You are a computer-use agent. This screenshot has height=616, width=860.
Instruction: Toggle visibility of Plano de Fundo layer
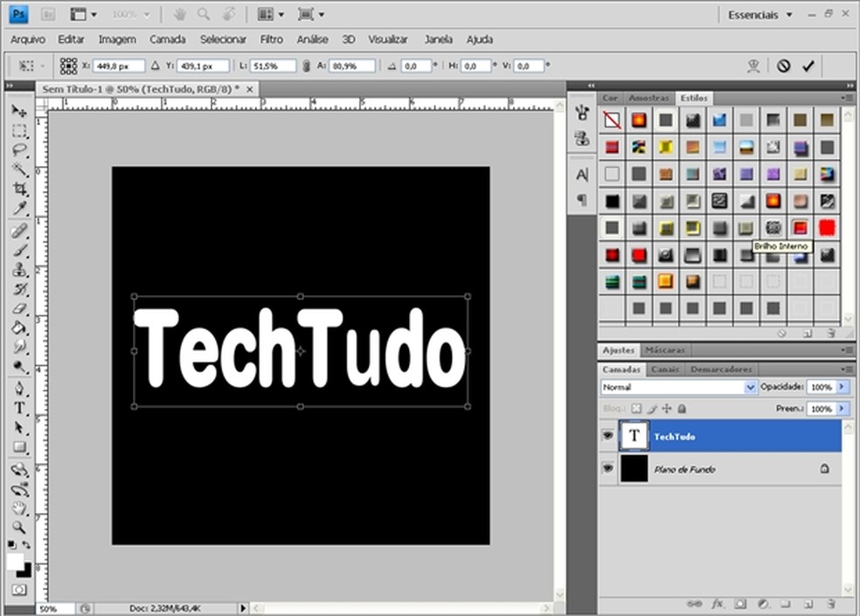[x=608, y=468]
